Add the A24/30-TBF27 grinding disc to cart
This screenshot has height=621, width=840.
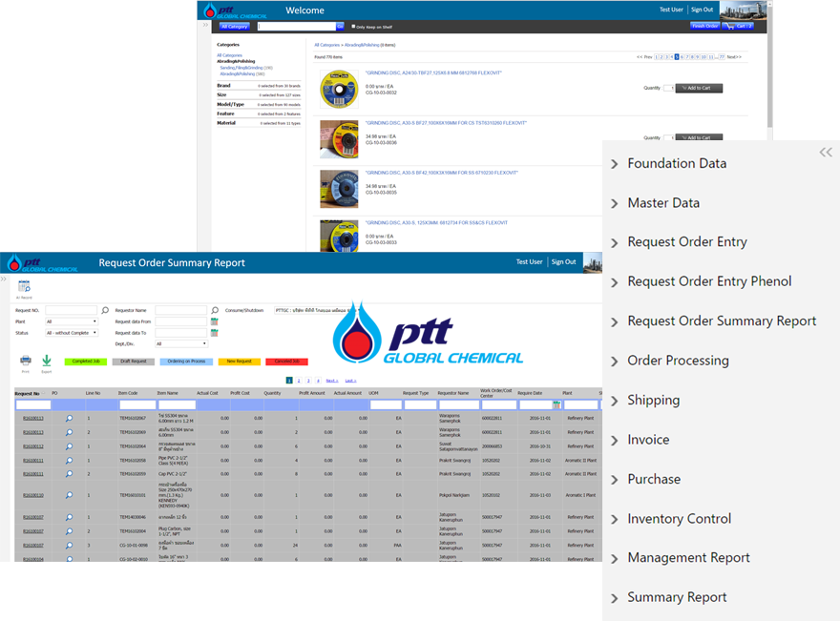(699, 89)
